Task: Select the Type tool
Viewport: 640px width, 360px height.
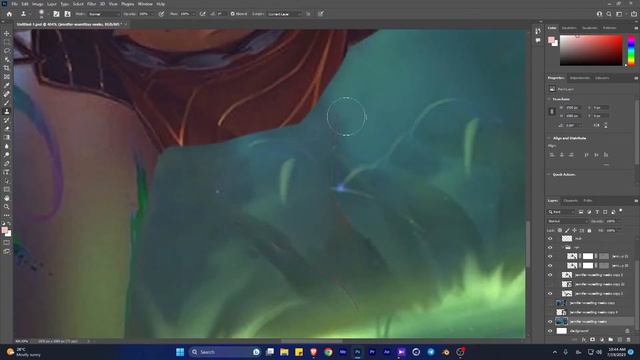Action: click(7, 172)
